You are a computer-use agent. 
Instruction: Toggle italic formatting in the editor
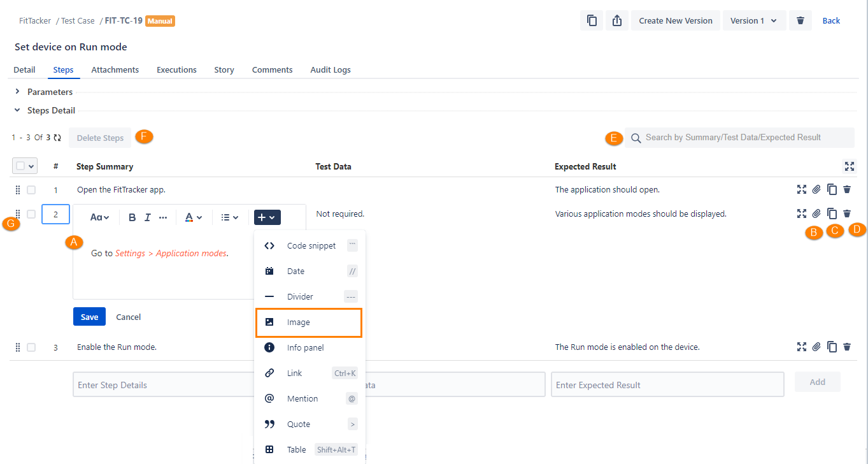[x=148, y=217]
